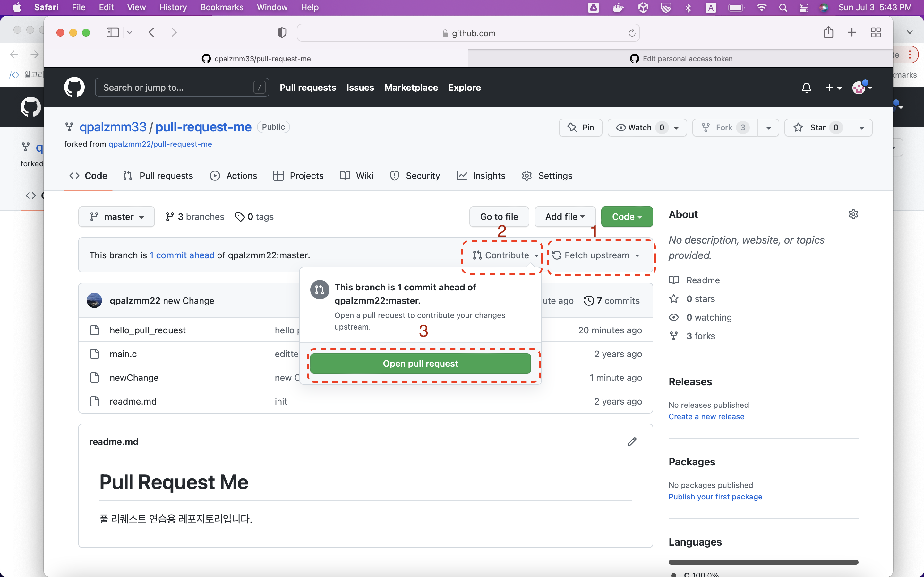The image size is (924, 577).
Task: Reload page using address bar icon
Action: point(631,33)
